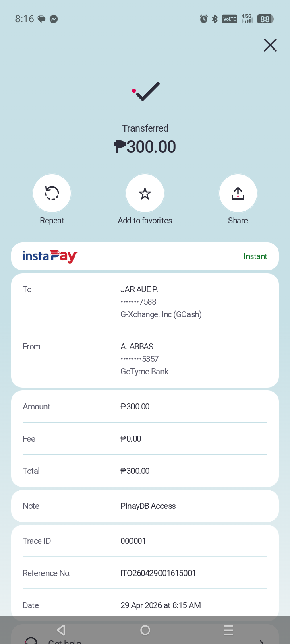Tap the Repeat transfer icon
The width and height of the screenshot is (290, 644).
coord(52,193)
